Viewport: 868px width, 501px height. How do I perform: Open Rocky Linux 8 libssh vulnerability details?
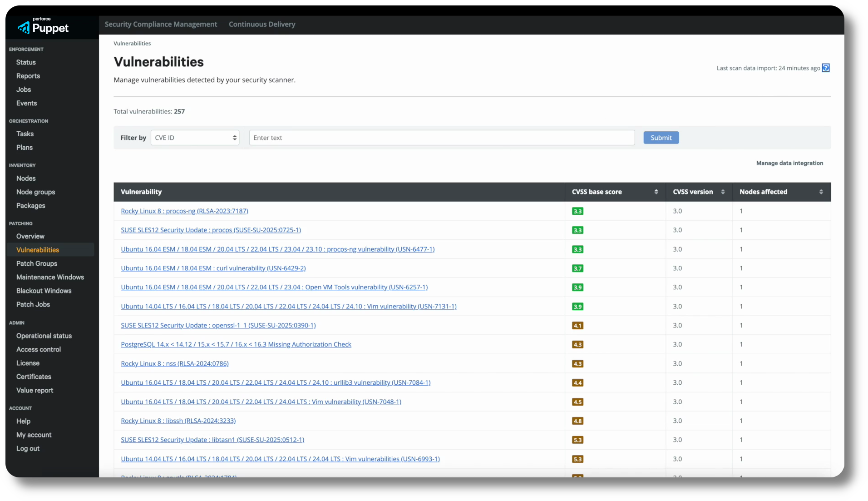click(178, 421)
